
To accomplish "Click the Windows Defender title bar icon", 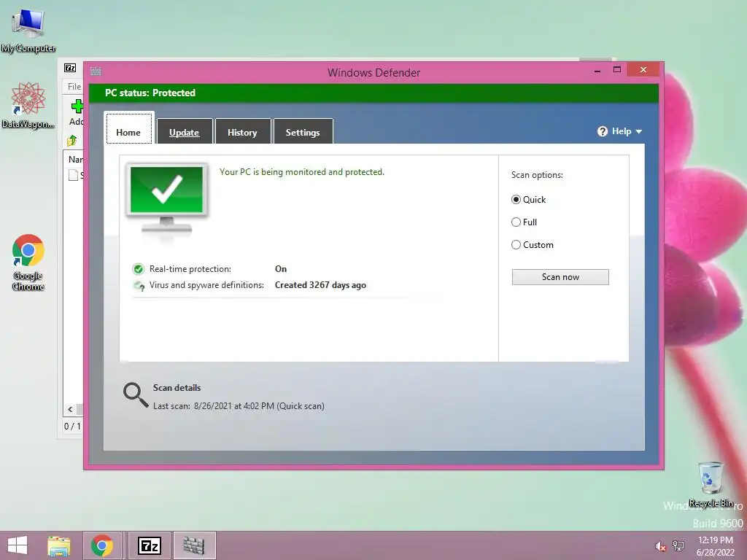I will pos(96,71).
